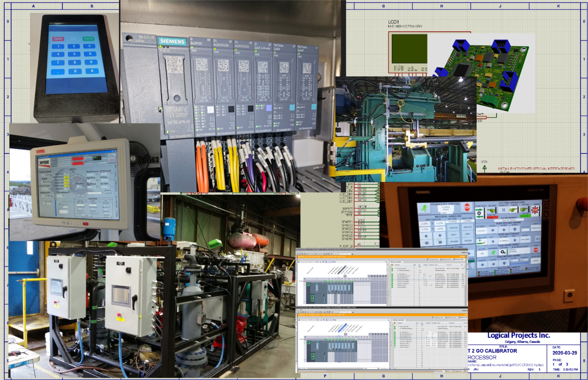Tap the single LESS PR. down arrow
The height and width of the screenshot is (380, 588).
click(494, 264)
